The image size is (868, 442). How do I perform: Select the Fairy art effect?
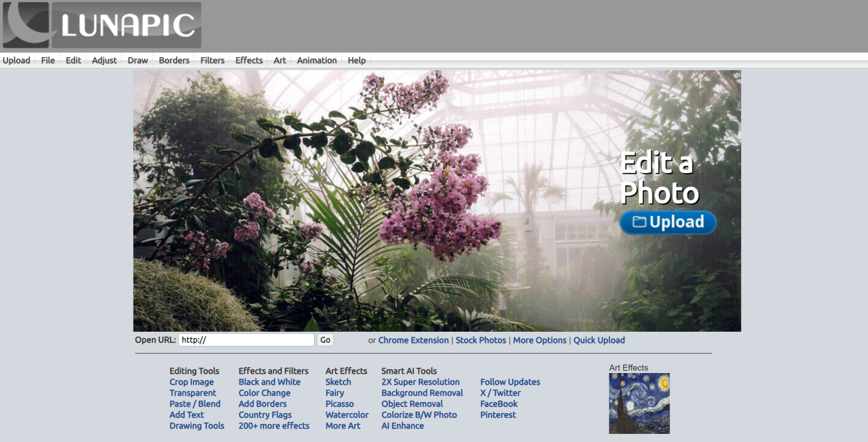coord(335,393)
